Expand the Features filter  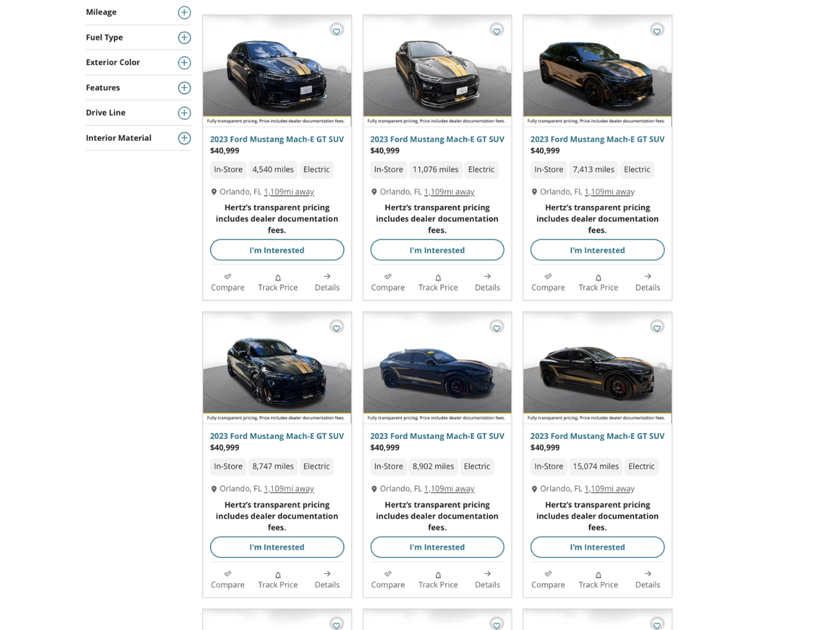pyautogui.click(x=184, y=88)
